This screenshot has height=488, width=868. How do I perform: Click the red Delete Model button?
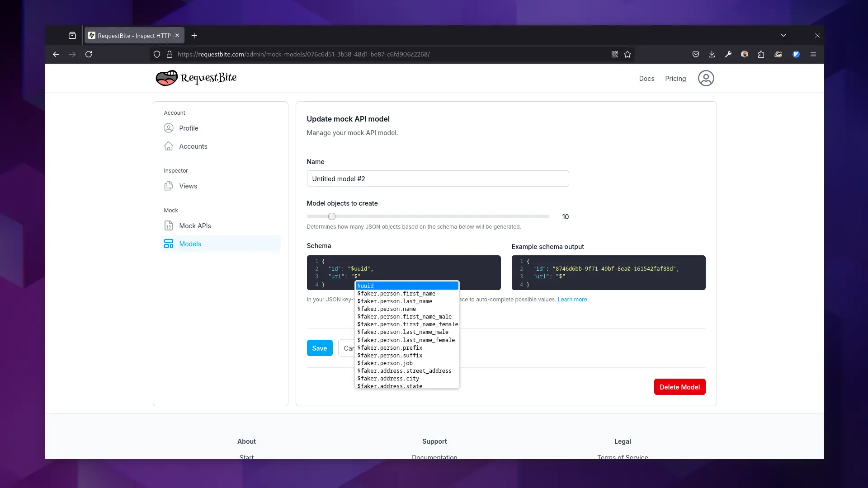[x=679, y=387]
